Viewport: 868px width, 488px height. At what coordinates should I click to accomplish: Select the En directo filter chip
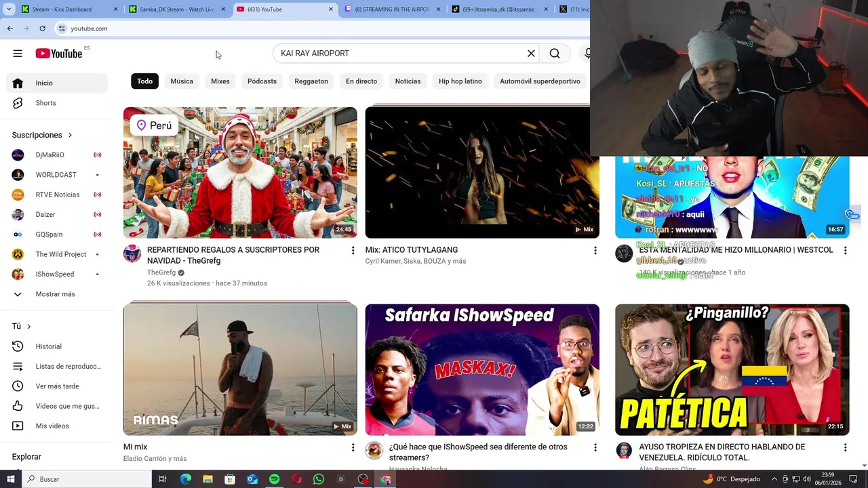[x=361, y=81]
